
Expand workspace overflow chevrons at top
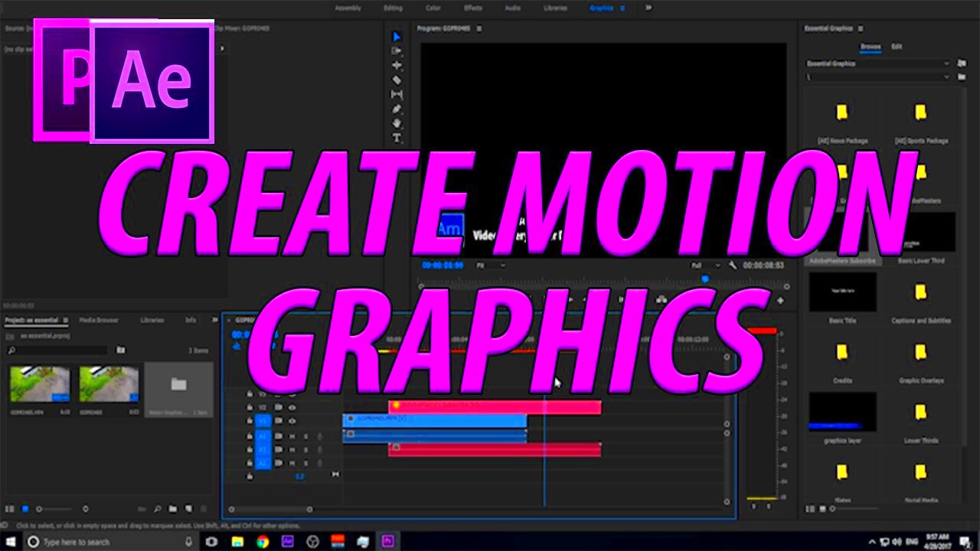pos(648,8)
